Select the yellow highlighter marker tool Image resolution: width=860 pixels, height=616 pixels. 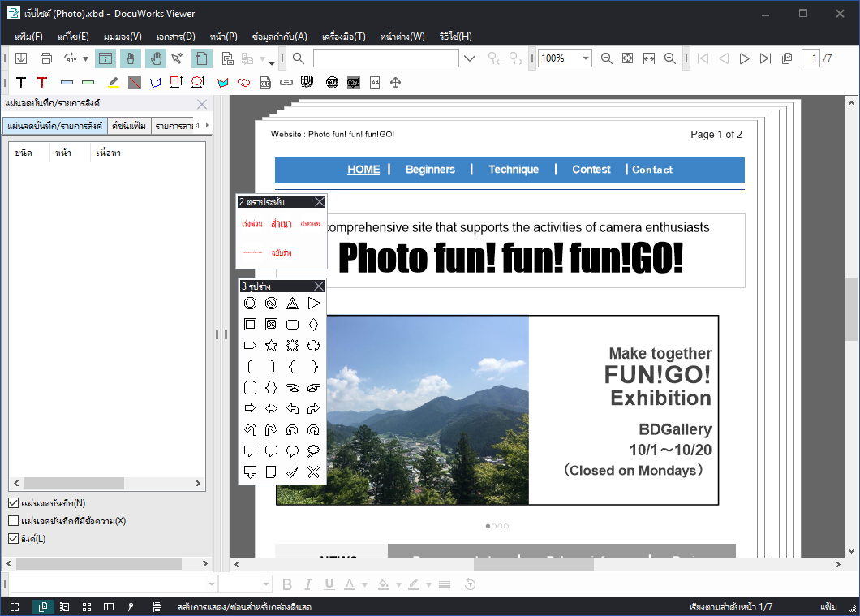tap(112, 82)
